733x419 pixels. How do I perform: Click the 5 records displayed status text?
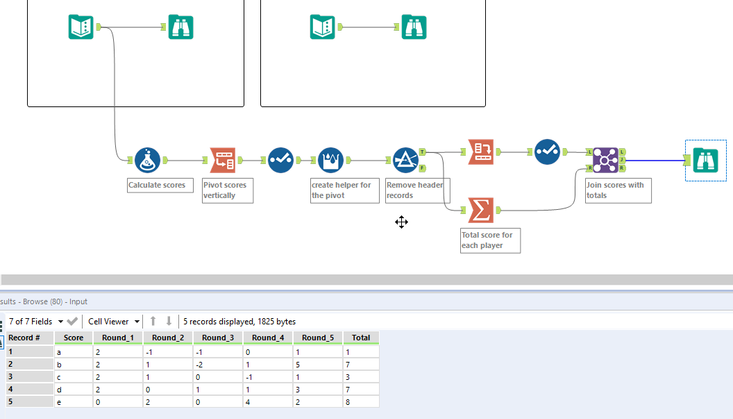coord(239,322)
